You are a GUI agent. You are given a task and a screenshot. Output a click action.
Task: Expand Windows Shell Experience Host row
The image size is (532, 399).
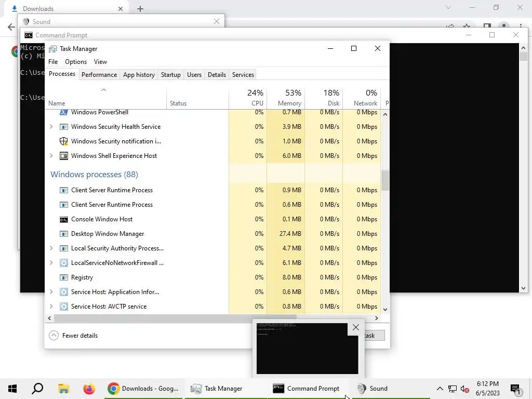pos(51,156)
